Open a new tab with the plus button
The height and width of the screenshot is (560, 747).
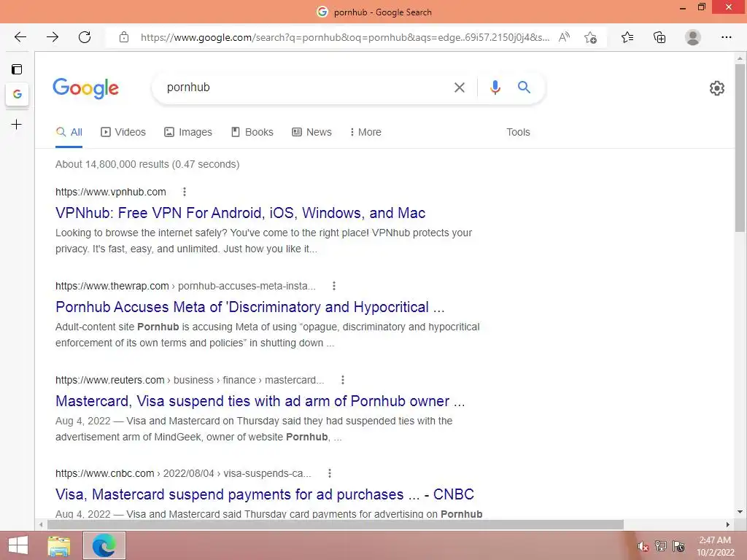(17, 125)
